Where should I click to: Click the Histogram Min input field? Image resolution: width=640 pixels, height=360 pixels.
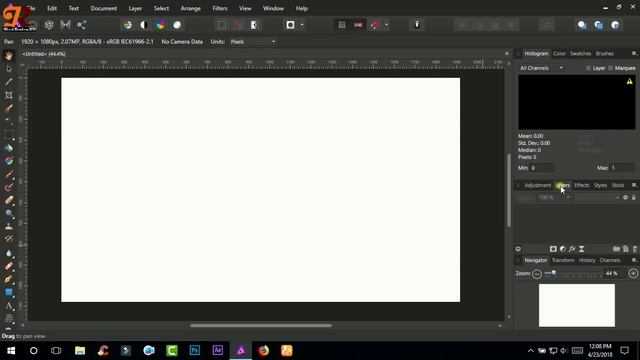542,168
